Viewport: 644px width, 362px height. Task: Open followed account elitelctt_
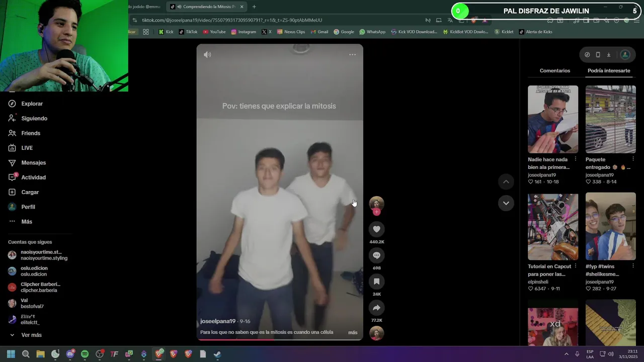[24, 319]
